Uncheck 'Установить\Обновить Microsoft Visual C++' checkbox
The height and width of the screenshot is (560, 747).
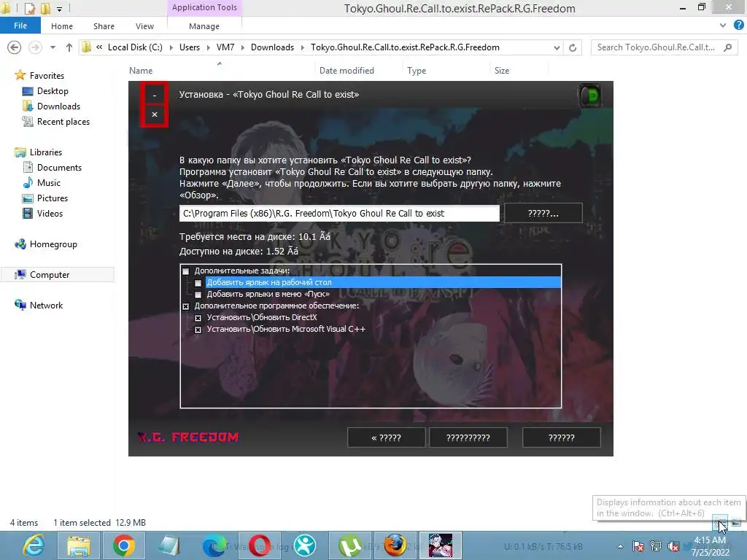198,330
